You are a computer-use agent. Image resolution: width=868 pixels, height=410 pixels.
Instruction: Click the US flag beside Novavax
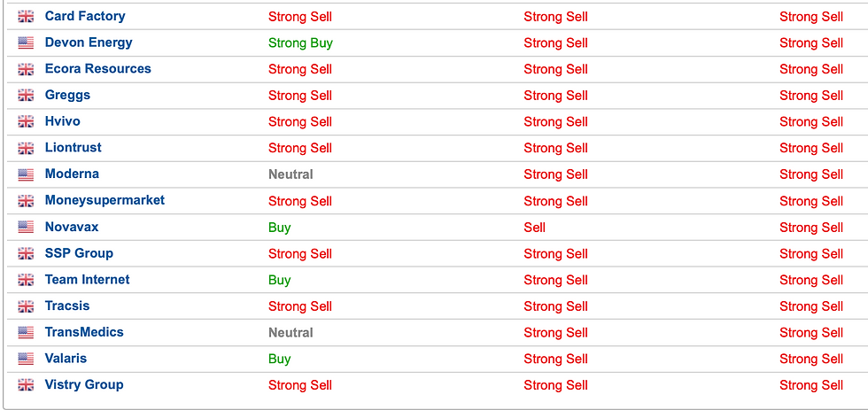(x=26, y=228)
